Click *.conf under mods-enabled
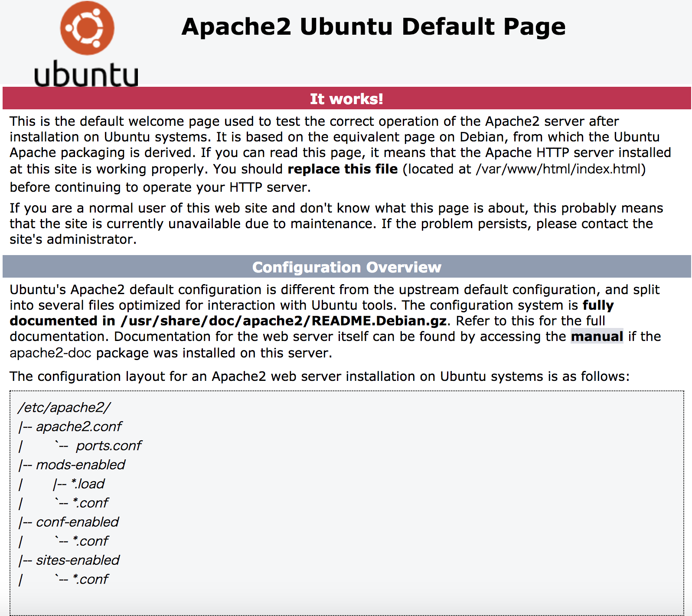 coord(91,503)
